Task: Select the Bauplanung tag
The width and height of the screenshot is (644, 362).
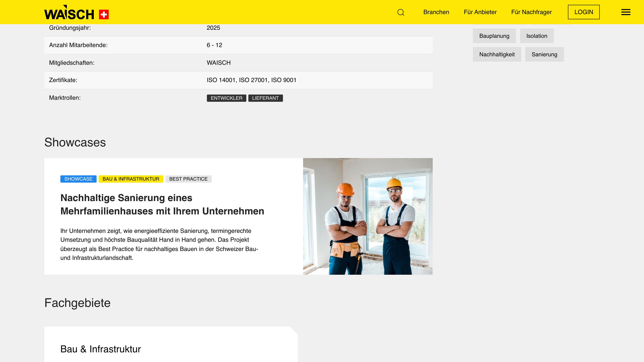Action: (x=494, y=36)
